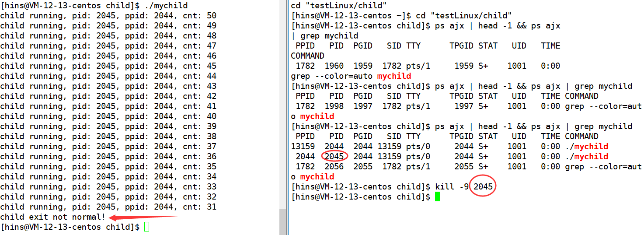Click PPID 13159 at start of 2044 row
The height and width of the screenshot is (235, 644).
(303, 147)
